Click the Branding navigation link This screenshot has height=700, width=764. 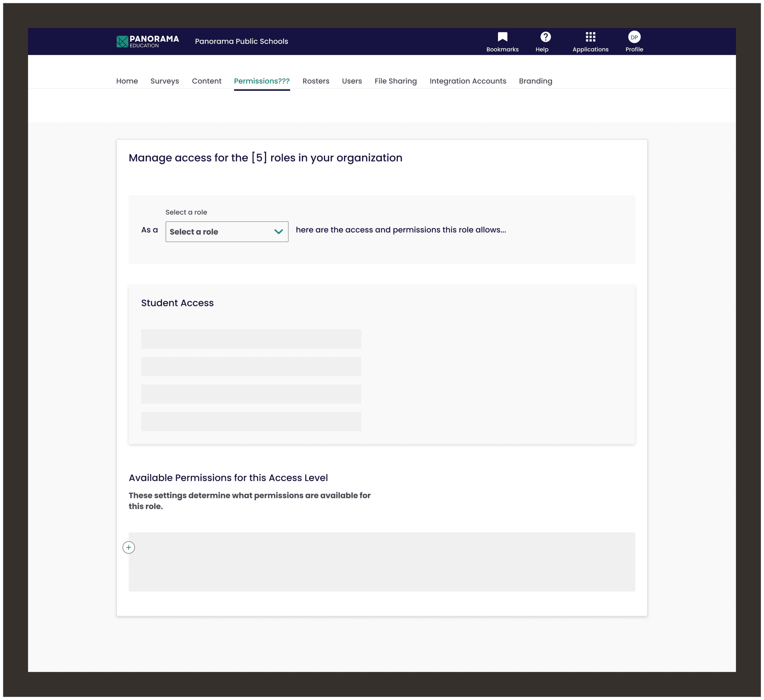point(536,81)
